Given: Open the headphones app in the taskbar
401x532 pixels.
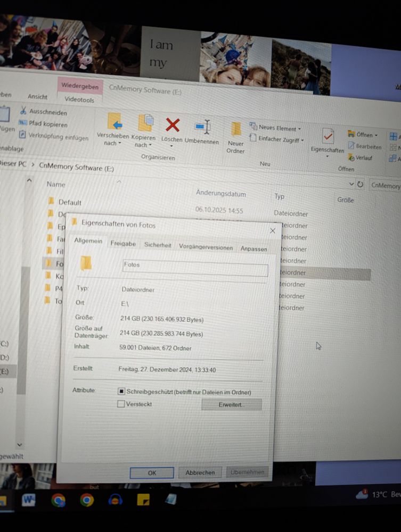Looking at the screenshot, I should pyautogui.click(x=115, y=500).
